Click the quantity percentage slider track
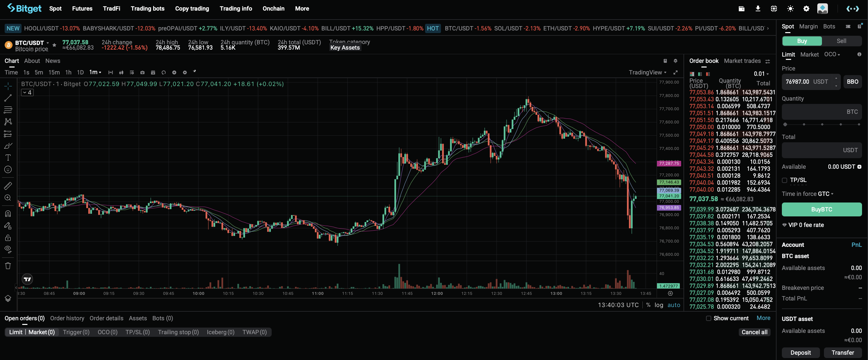The image size is (868, 360). 822,124
